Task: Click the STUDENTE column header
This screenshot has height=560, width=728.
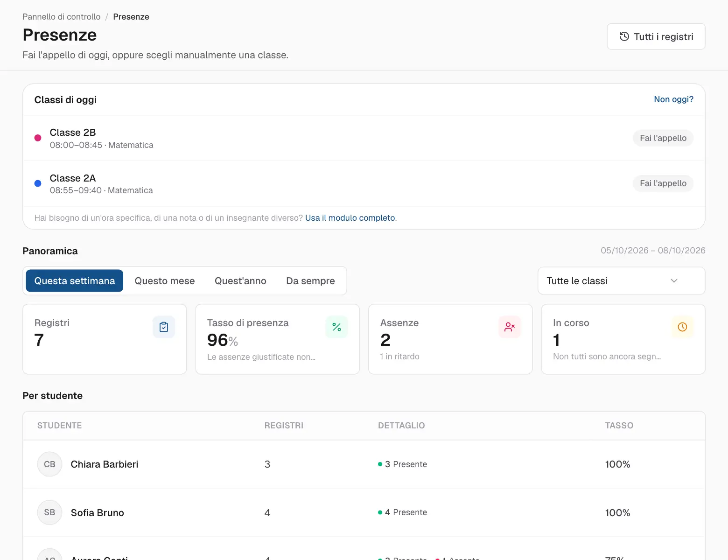Action: point(60,426)
